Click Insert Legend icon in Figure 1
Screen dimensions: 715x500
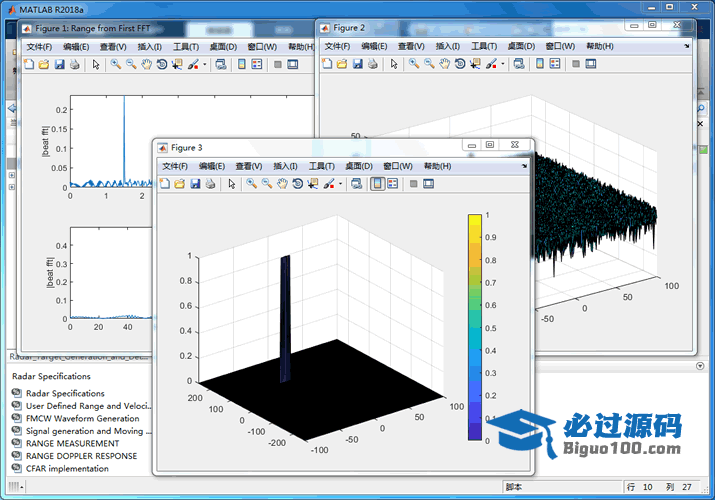pos(257,64)
